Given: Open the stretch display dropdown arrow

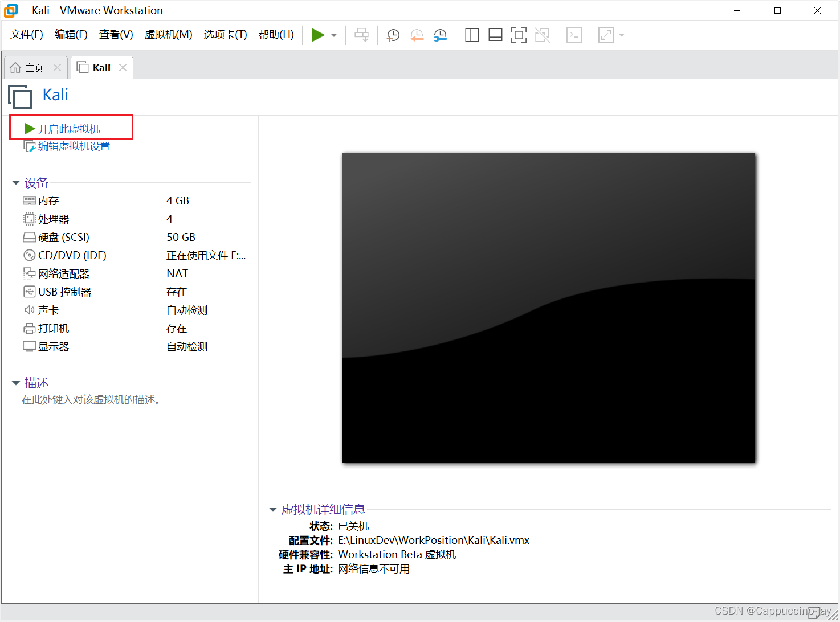Looking at the screenshot, I should click(622, 35).
